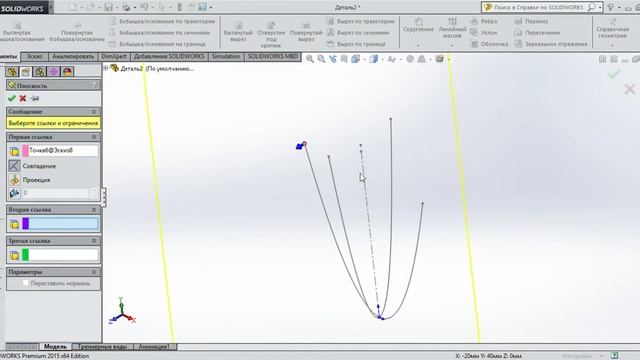640x360 pixels.
Task: Collapse the Сообщение section
Action: (x=94, y=111)
